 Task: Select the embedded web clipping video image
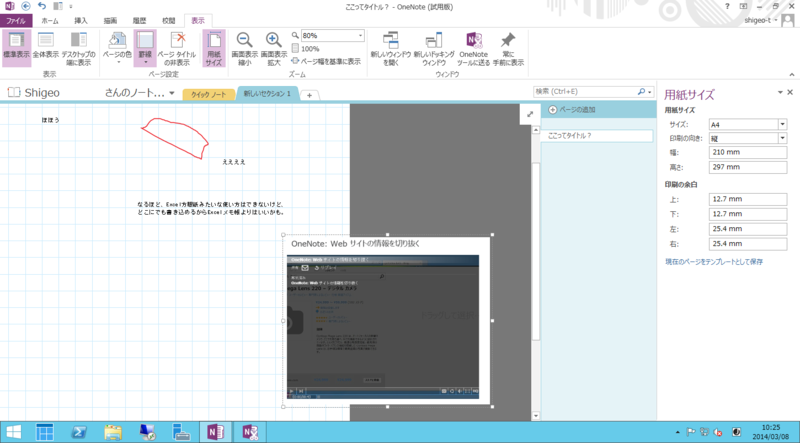(383, 327)
